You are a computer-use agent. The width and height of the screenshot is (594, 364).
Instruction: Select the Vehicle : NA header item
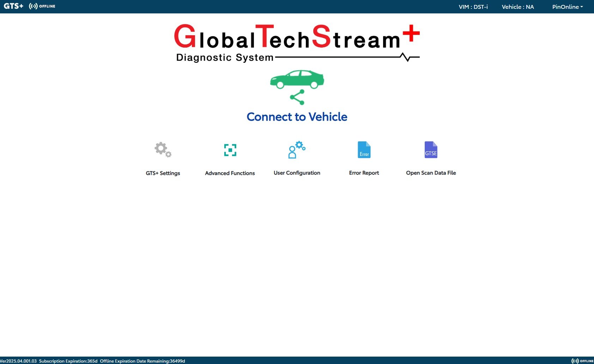(x=517, y=7)
